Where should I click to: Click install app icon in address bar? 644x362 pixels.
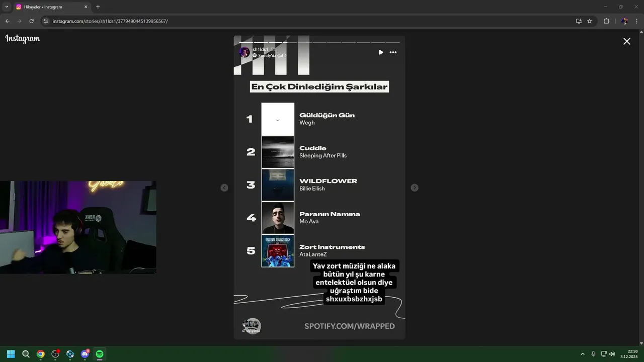tap(579, 21)
